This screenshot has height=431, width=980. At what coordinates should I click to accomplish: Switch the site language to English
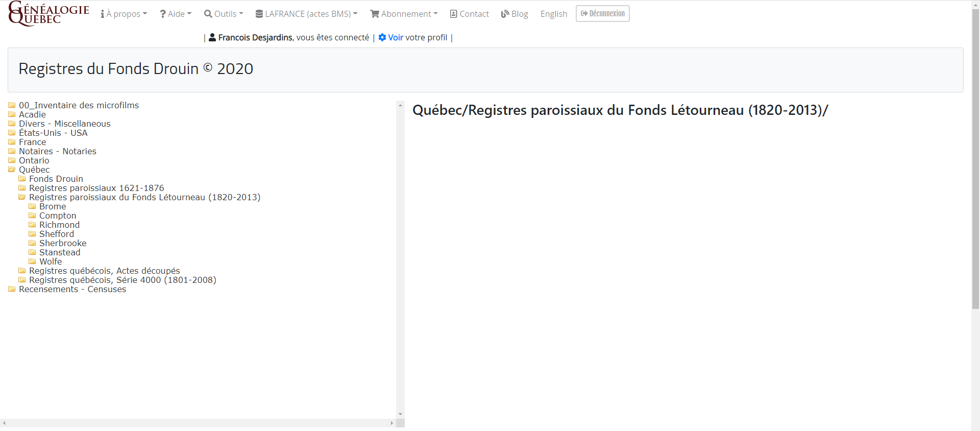[554, 14]
